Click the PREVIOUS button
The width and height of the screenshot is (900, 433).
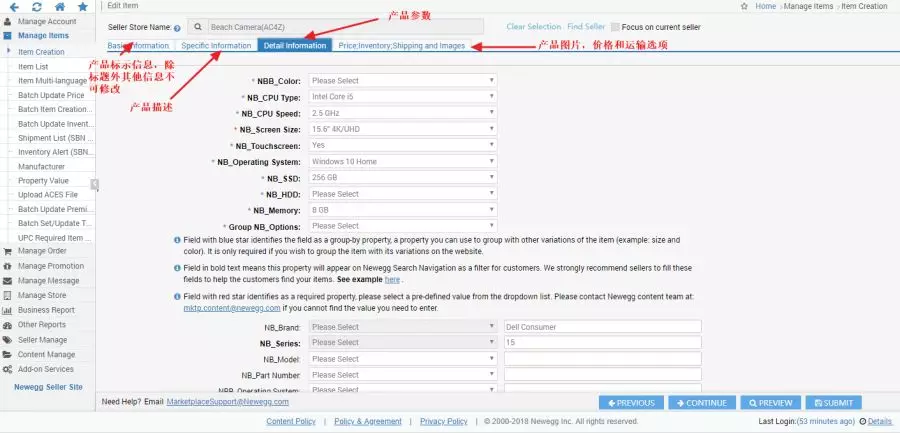pyautogui.click(x=631, y=403)
